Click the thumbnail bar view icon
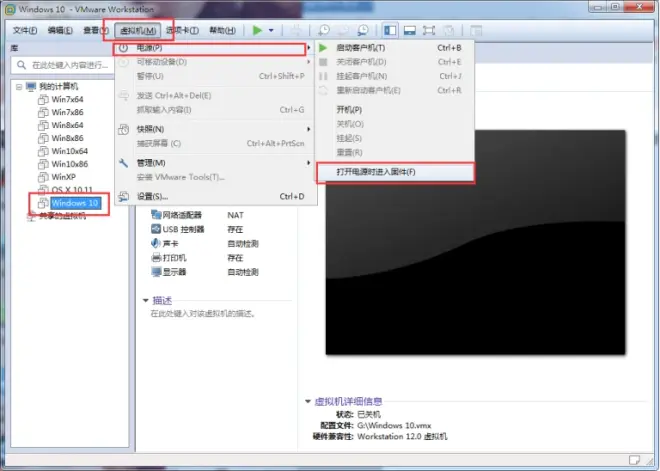 click(410, 30)
